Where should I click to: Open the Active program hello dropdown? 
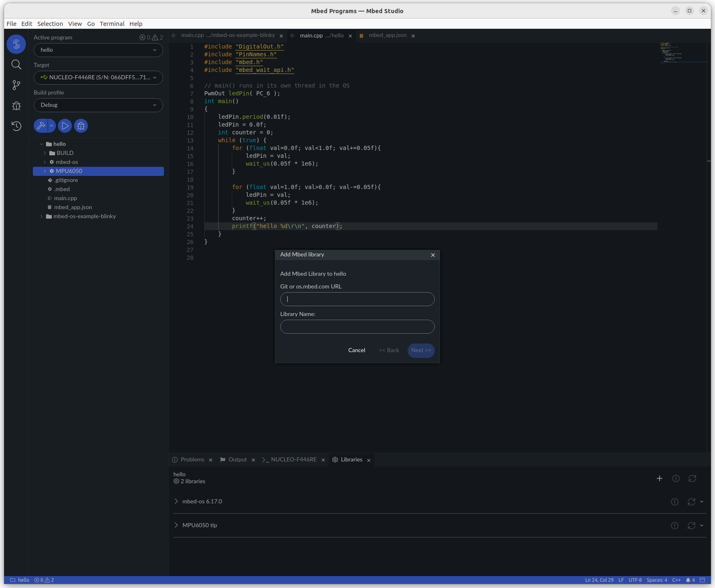pos(98,50)
